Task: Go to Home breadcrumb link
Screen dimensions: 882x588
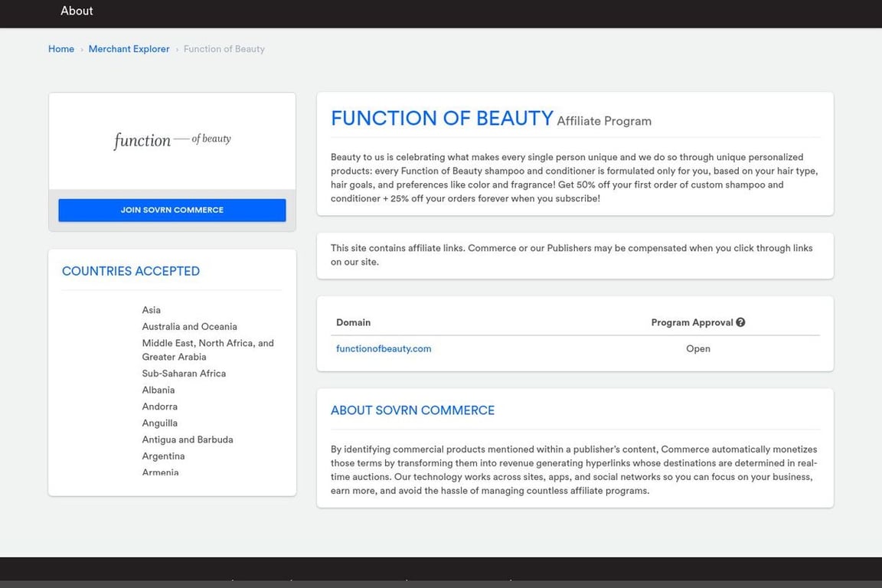Action: 61,49
